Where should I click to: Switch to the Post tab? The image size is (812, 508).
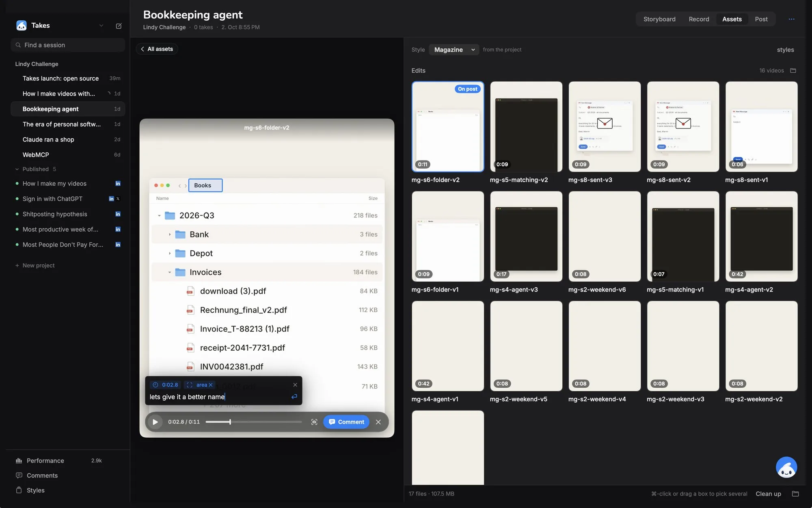(761, 19)
